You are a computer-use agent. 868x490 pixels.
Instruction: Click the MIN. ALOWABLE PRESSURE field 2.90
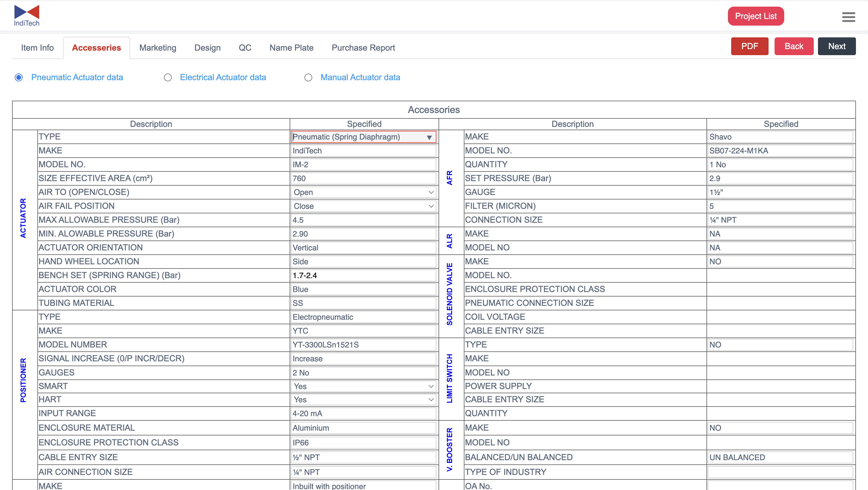(x=363, y=234)
